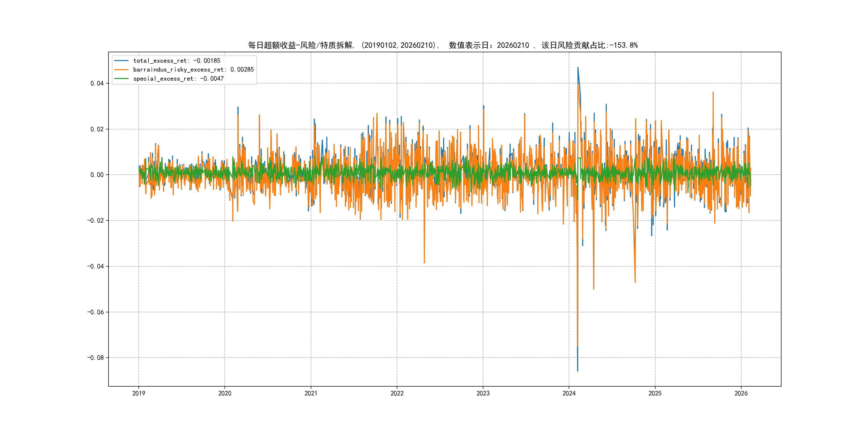The height and width of the screenshot is (434, 868).
Task: Click the 2021 x-axis tick label
Action: click(311, 393)
